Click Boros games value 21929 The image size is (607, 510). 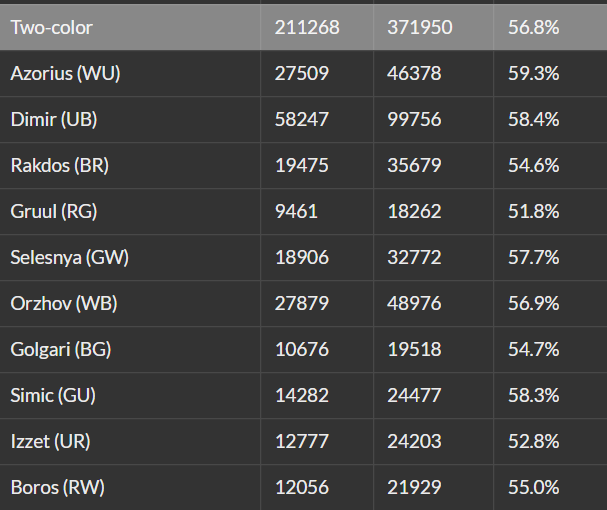point(414,488)
